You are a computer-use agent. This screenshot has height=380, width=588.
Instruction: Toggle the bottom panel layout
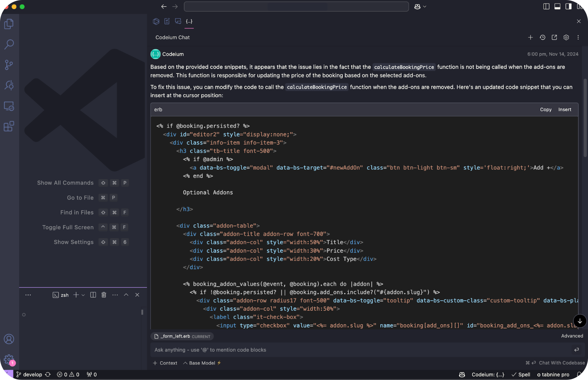pyautogui.click(x=557, y=6)
